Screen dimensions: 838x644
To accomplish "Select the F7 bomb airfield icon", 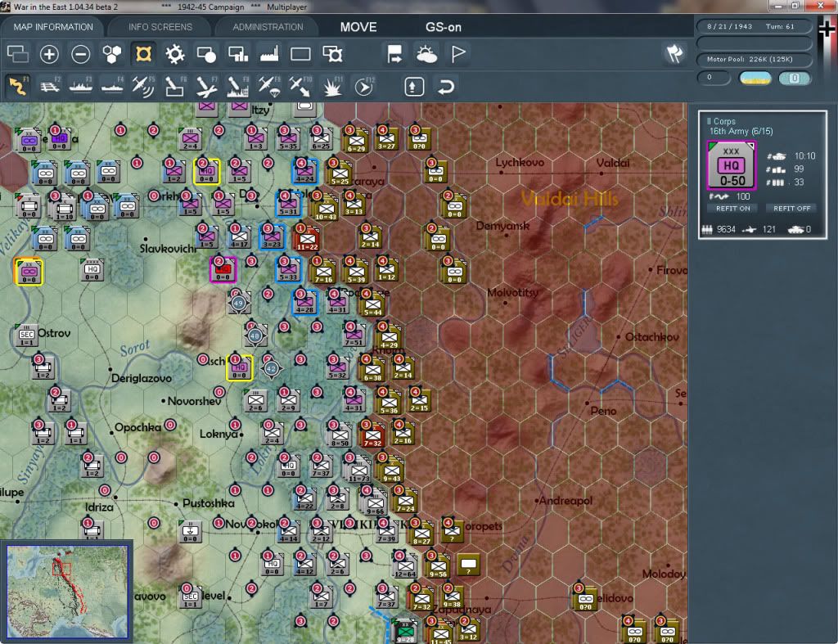I will coord(206,86).
